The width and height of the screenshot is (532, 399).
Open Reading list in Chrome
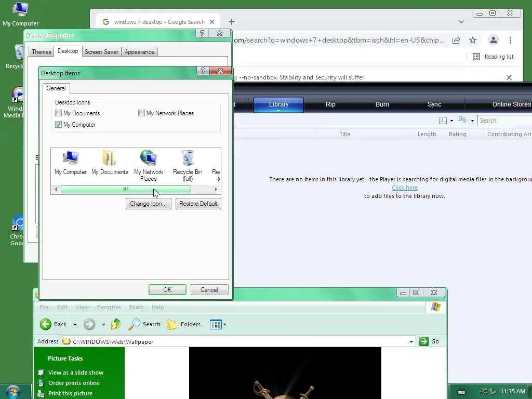point(494,57)
